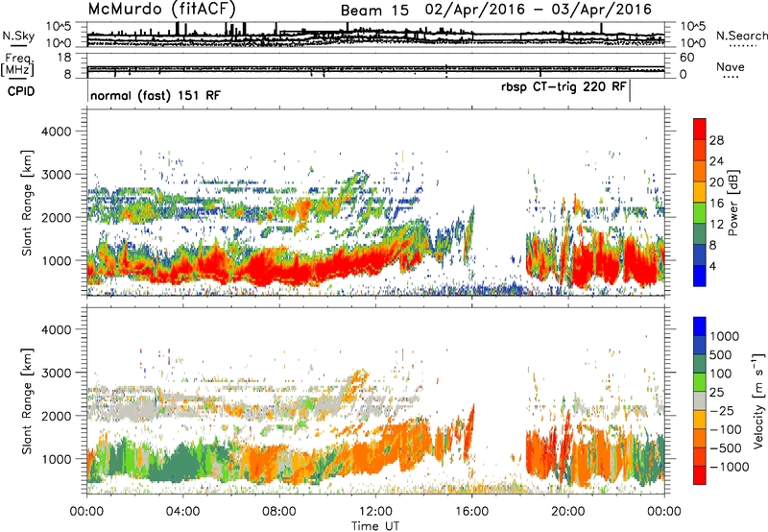The width and height of the screenshot is (768, 532).
Task: Click the 4000 tick on velocity panel axis
Action: 57,329
